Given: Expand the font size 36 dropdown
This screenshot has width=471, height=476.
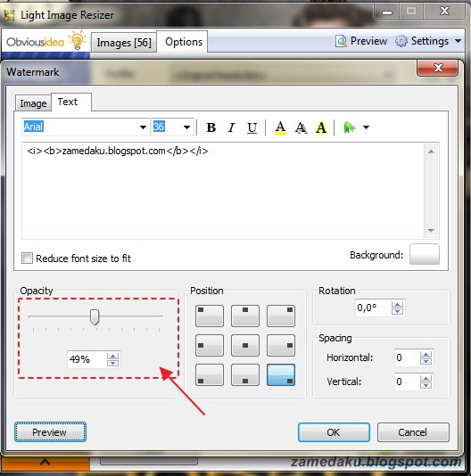Looking at the screenshot, I should [186, 127].
